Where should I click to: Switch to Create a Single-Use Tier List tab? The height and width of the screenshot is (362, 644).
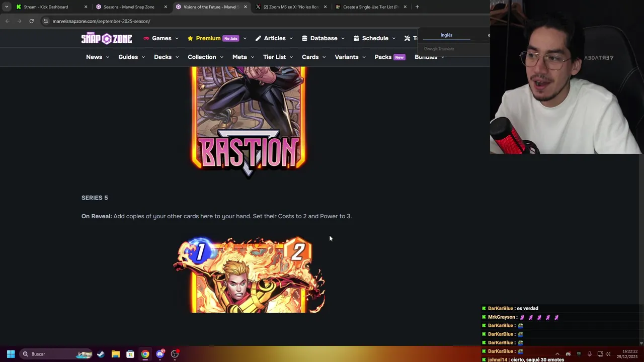pos(371,7)
